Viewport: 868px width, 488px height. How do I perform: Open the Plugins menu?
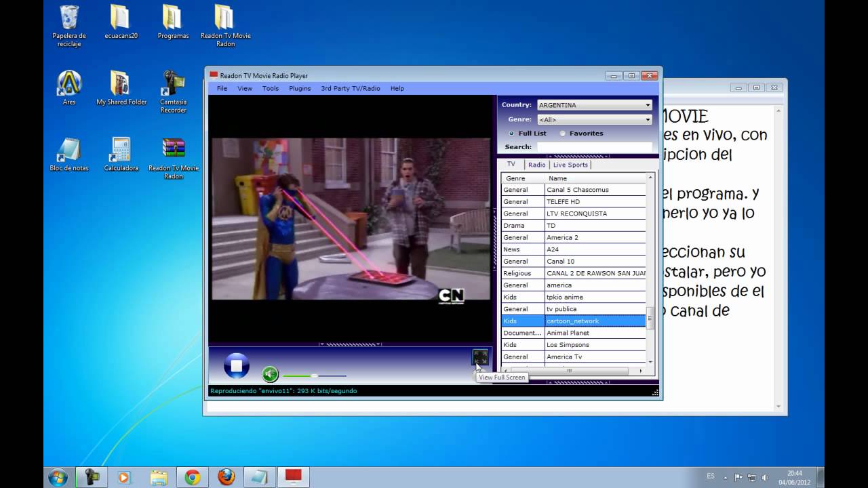300,88
